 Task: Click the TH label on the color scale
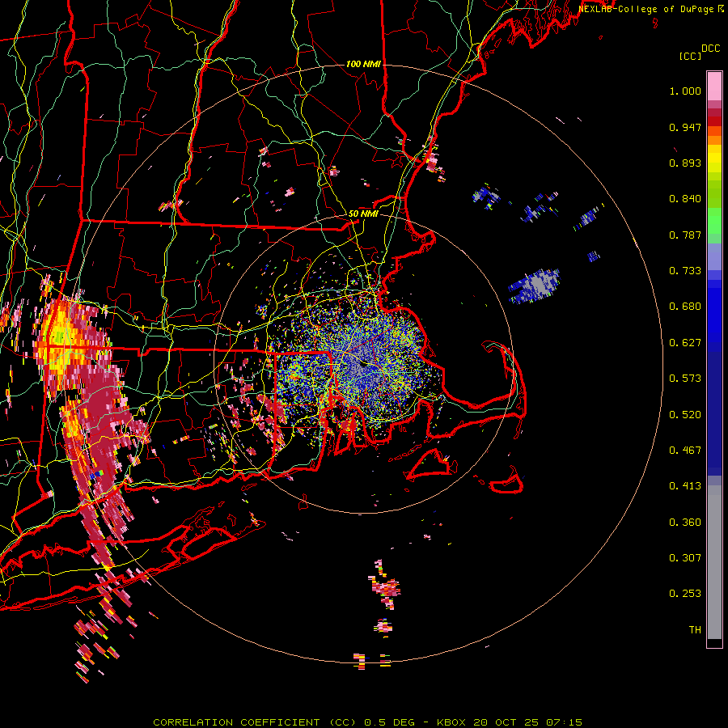click(x=695, y=630)
